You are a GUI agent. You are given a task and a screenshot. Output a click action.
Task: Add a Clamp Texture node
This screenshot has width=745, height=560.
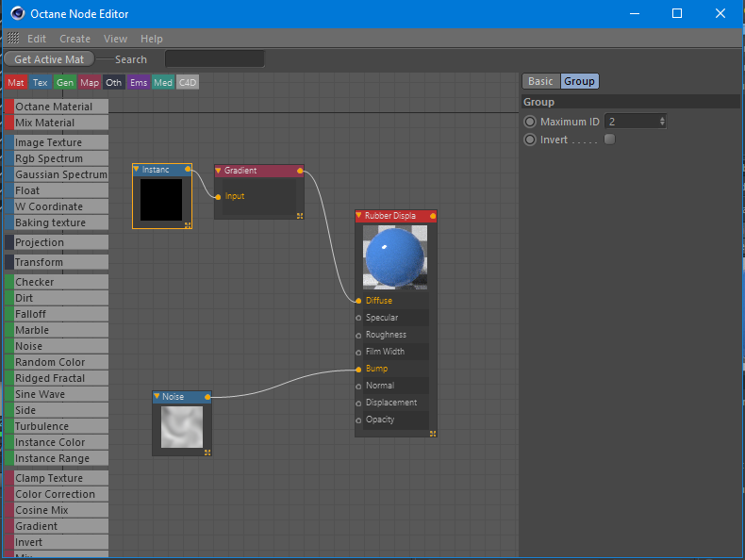pyautogui.click(x=57, y=478)
